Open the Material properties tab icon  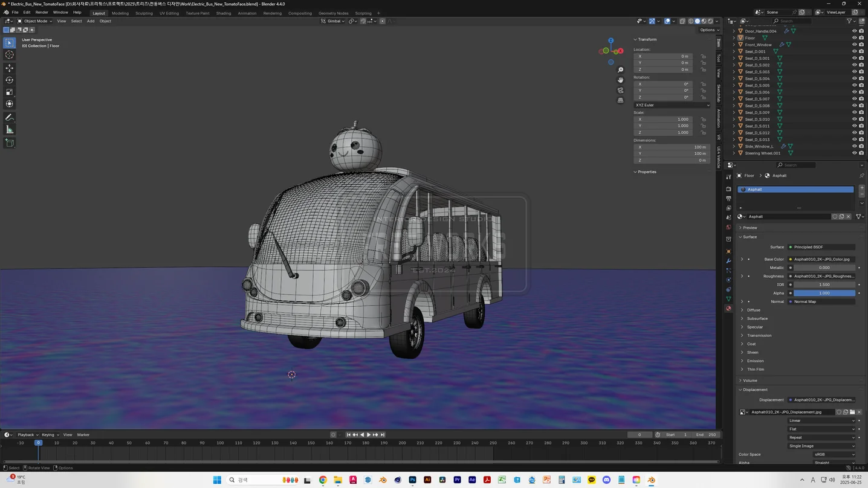[728, 309]
